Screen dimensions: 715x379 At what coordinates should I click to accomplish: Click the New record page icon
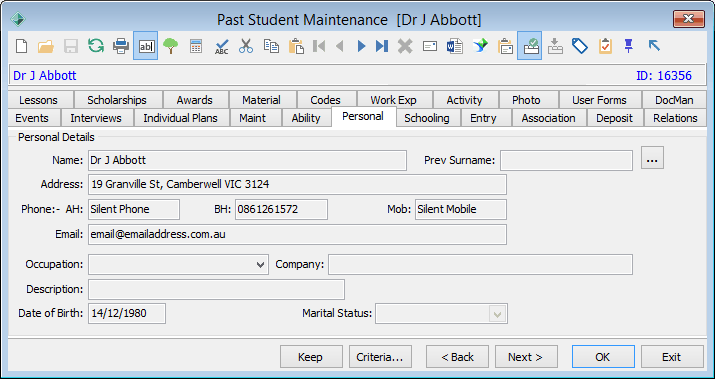[21, 46]
